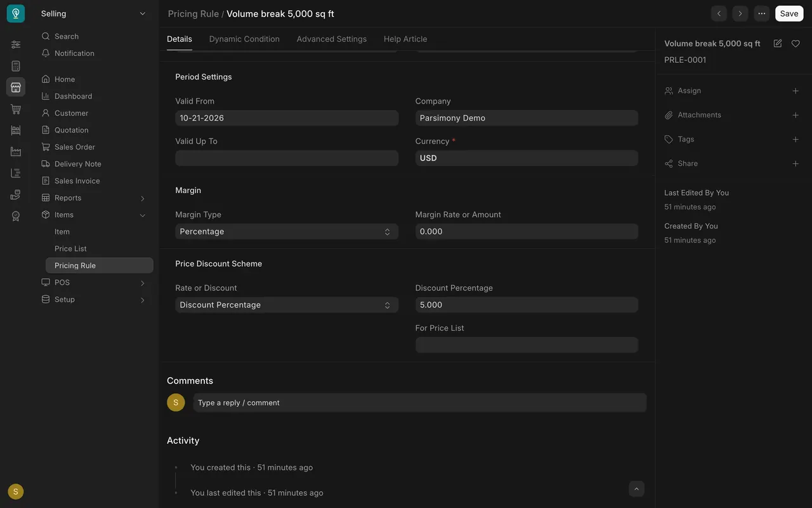Click the user avatar in the sidebar footer
Screen dimensions: 812x508
(x=16, y=491)
